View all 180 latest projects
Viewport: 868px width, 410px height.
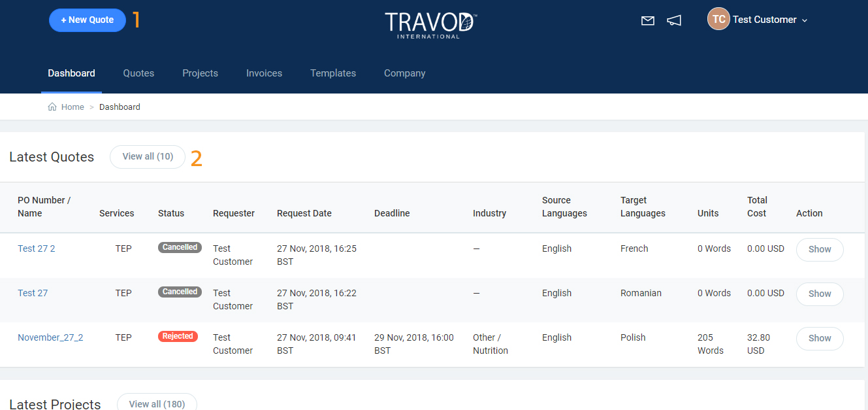coord(157,403)
